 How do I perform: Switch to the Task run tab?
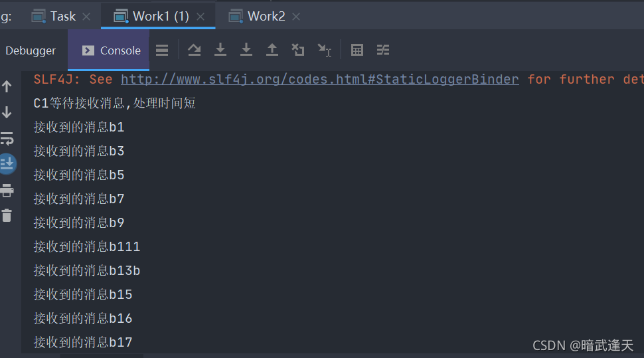(x=61, y=17)
